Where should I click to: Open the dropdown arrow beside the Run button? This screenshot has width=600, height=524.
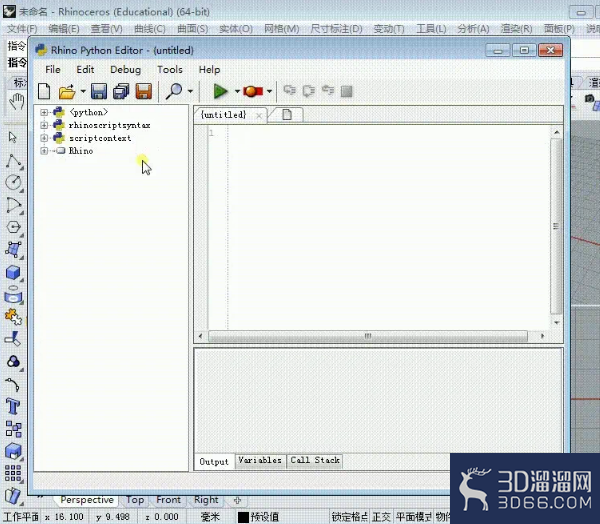pos(237,91)
